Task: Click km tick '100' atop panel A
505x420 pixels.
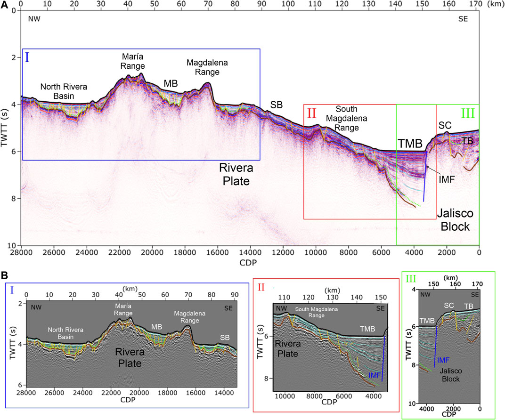Action: point(288,4)
